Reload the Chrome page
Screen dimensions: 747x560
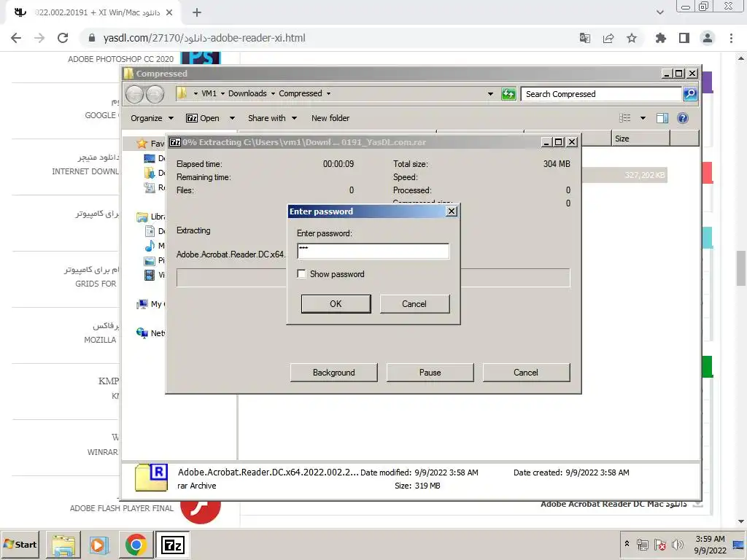(x=63, y=38)
